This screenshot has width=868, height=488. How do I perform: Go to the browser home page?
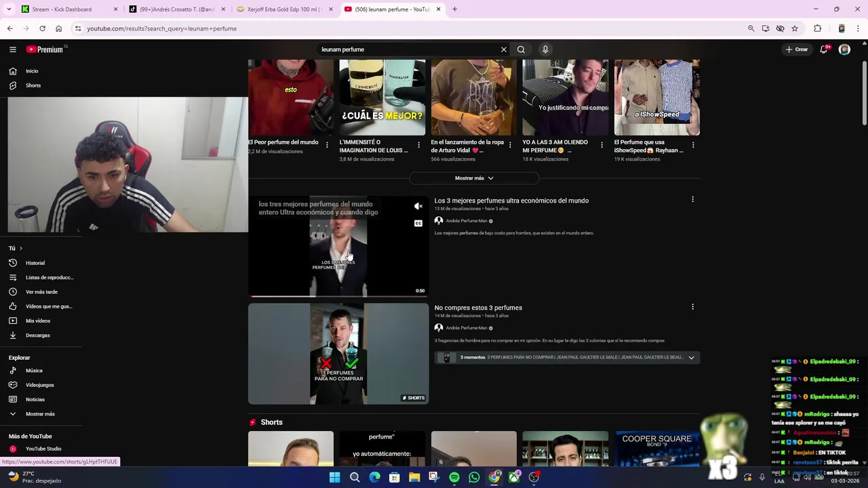point(58,28)
